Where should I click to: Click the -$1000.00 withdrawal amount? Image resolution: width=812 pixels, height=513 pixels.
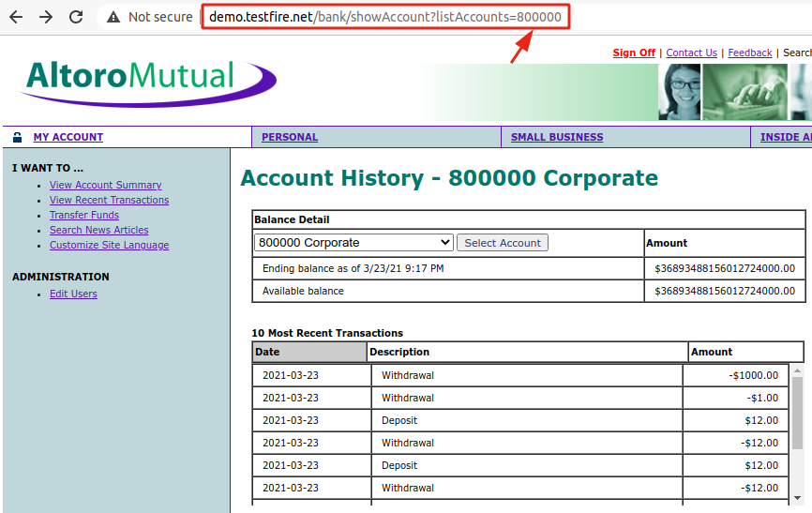(x=754, y=375)
